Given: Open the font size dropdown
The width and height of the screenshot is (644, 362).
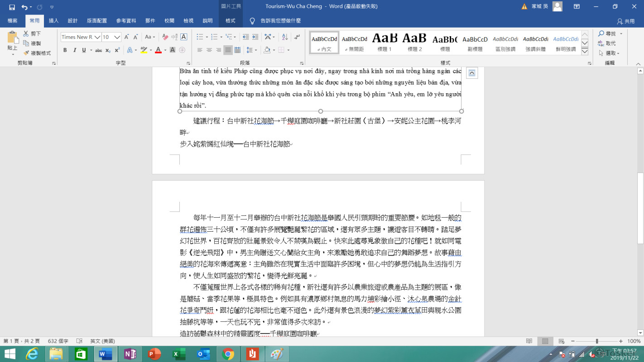Looking at the screenshot, I should (117, 37).
